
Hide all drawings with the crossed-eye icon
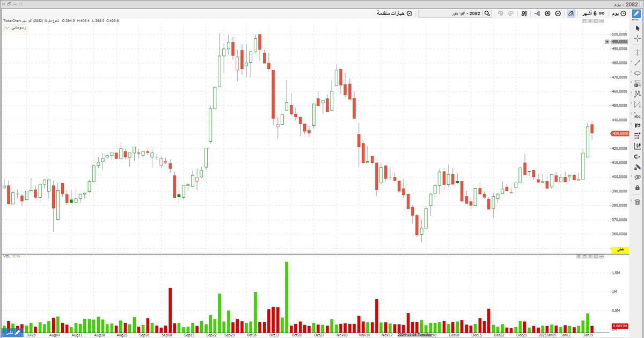click(637, 177)
